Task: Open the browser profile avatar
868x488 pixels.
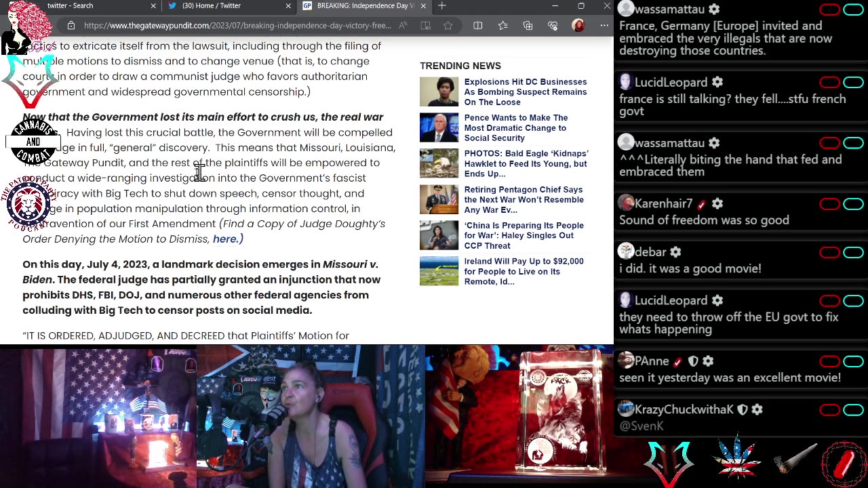Action: coord(578,26)
